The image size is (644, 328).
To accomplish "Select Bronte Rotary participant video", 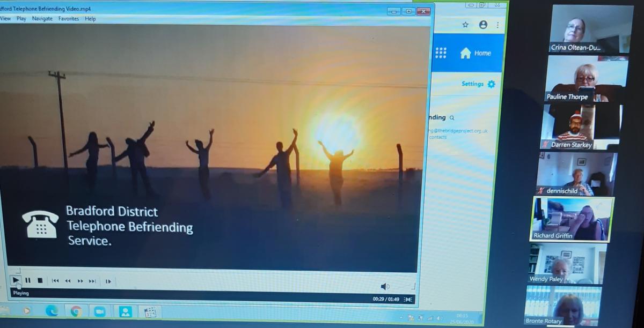I will (x=563, y=305).
